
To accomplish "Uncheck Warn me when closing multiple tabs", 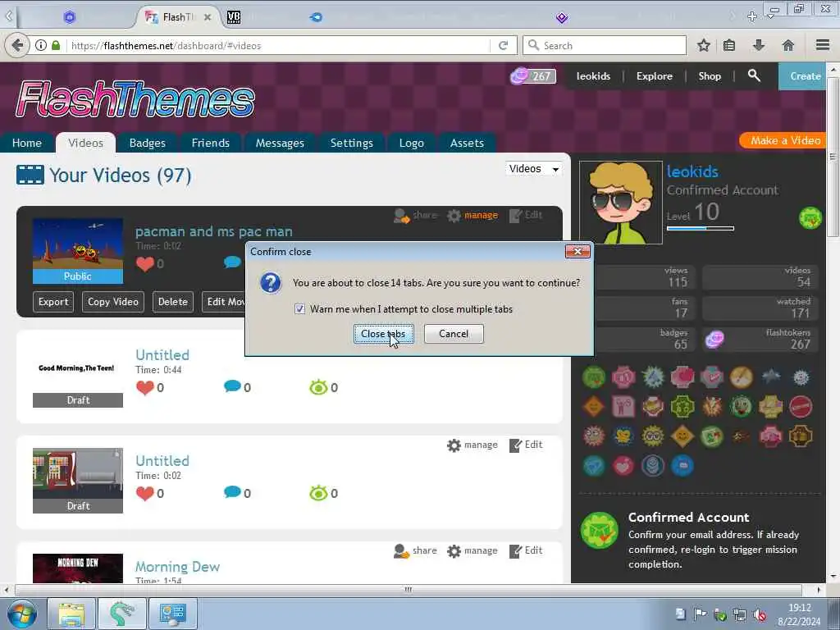I will tap(300, 309).
